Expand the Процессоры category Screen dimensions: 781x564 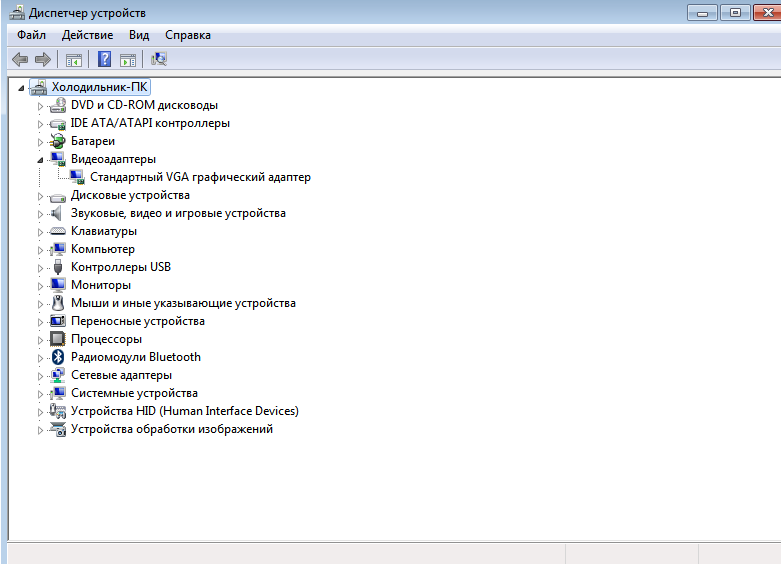coord(40,340)
